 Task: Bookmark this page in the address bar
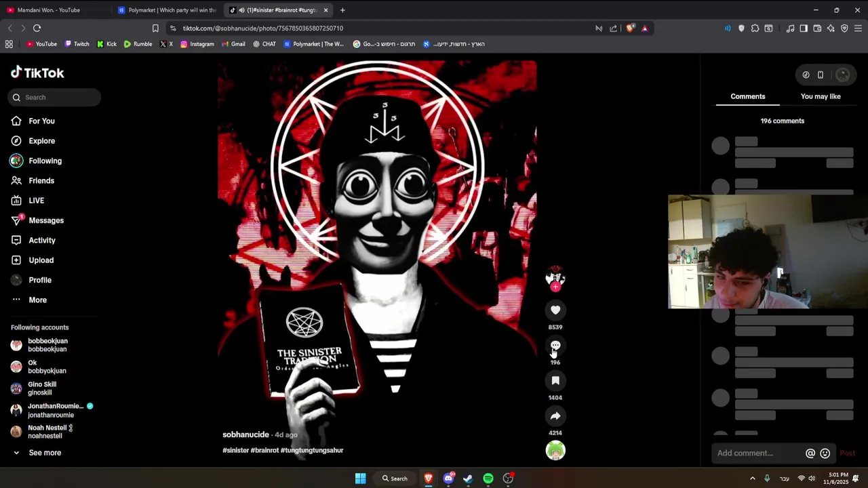click(x=155, y=28)
